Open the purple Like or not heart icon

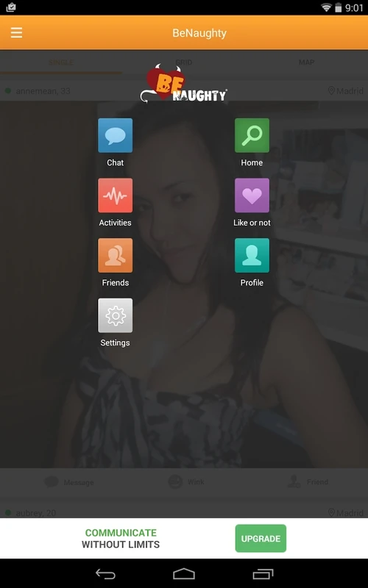(x=252, y=196)
